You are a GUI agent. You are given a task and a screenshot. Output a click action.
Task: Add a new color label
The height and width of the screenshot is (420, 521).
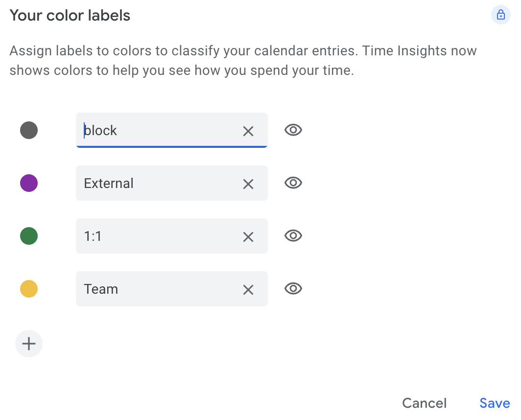coord(29,344)
